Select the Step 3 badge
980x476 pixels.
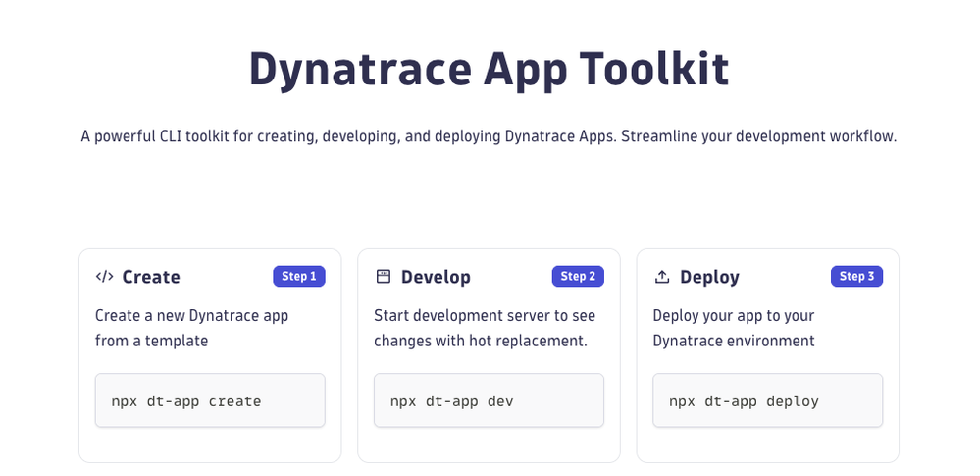point(856,277)
